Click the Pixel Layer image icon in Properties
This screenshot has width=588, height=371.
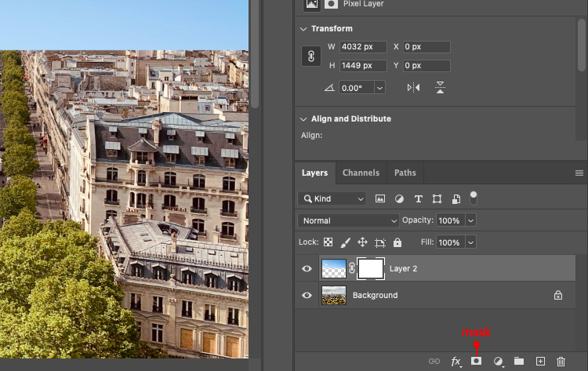pyautogui.click(x=311, y=4)
